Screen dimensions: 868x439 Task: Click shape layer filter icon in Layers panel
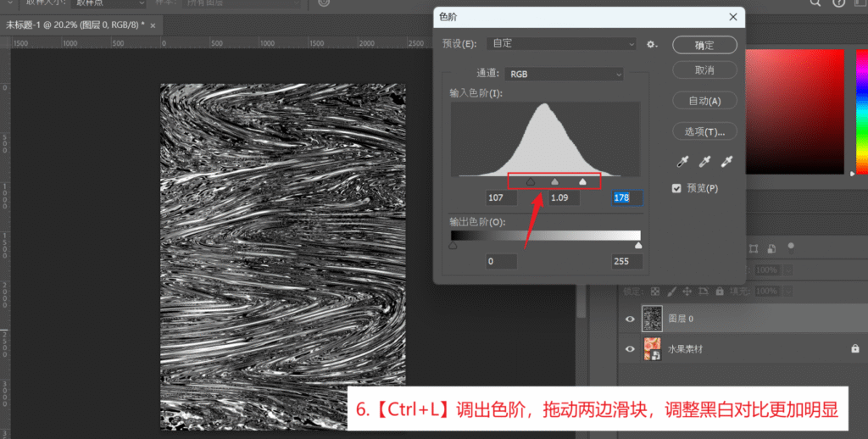click(x=754, y=249)
